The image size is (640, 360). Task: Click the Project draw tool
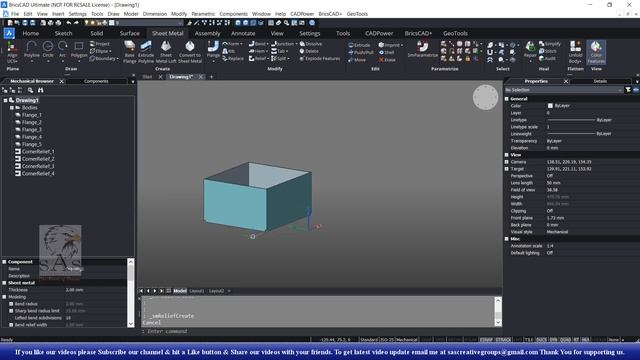coord(100,44)
